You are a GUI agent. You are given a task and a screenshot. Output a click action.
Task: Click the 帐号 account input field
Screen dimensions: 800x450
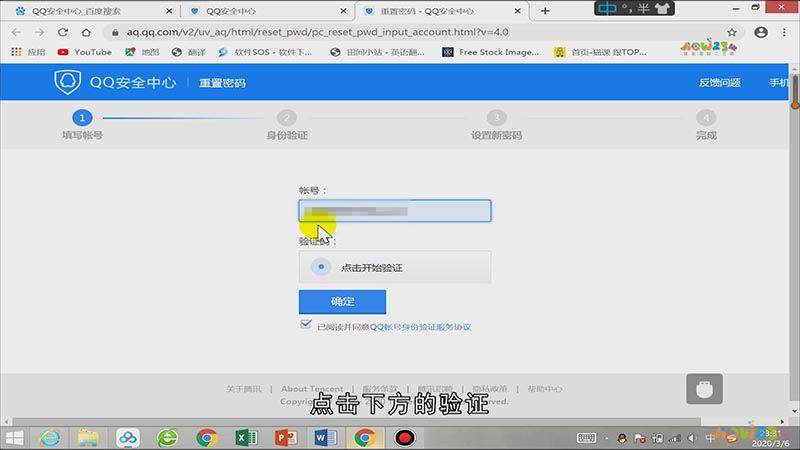[395, 211]
